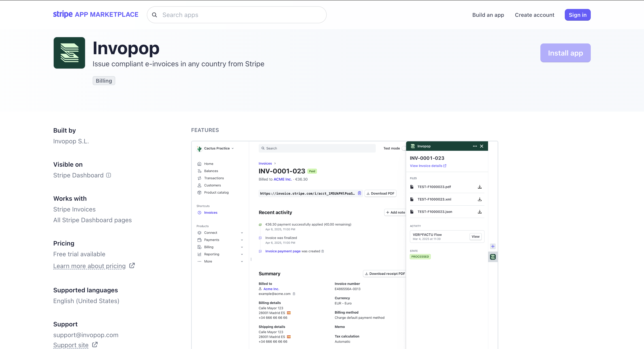Copy the invoice URL with clipboard icon
The image size is (644, 349).
pos(360,193)
